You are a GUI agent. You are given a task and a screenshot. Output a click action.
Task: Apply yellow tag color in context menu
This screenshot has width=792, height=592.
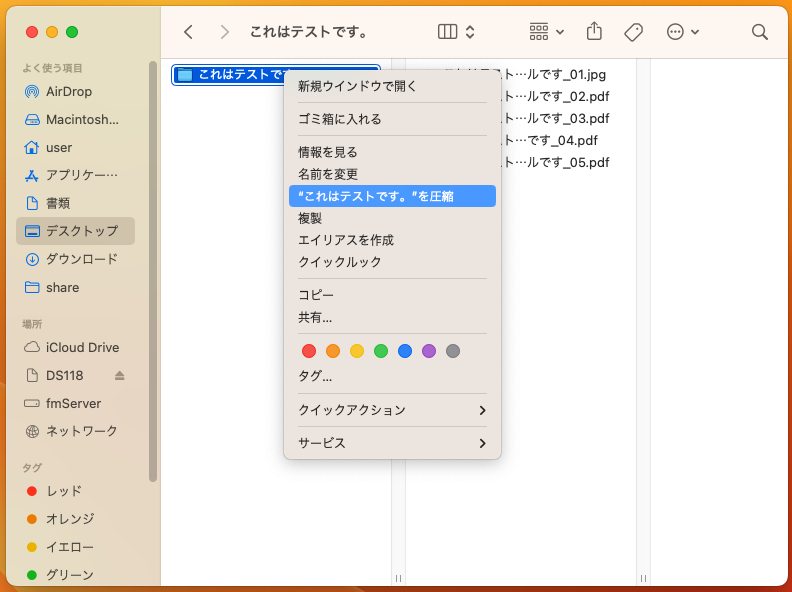pyautogui.click(x=357, y=351)
